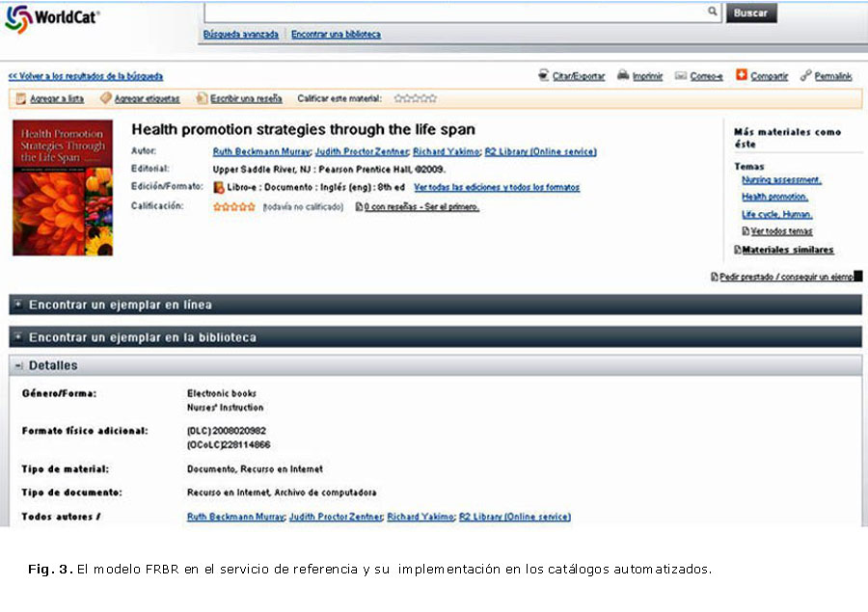Click the Imprimir printer icon
This screenshot has height=612, width=868.
[623, 75]
